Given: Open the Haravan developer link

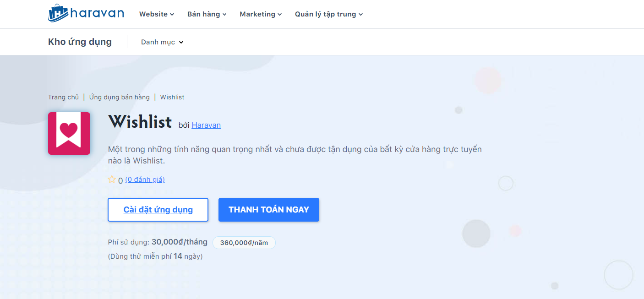Looking at the screenshot, I should [x=206, y=125].
